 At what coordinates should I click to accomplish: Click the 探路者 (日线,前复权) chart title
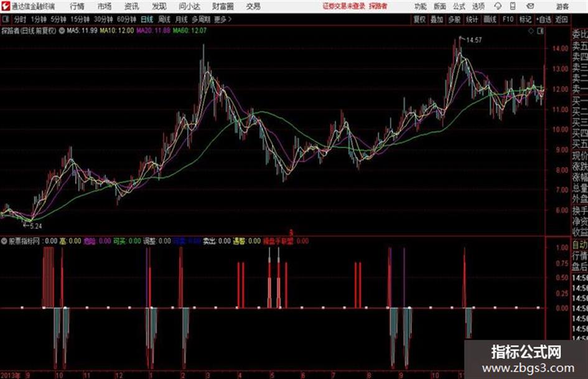(29, 30)
